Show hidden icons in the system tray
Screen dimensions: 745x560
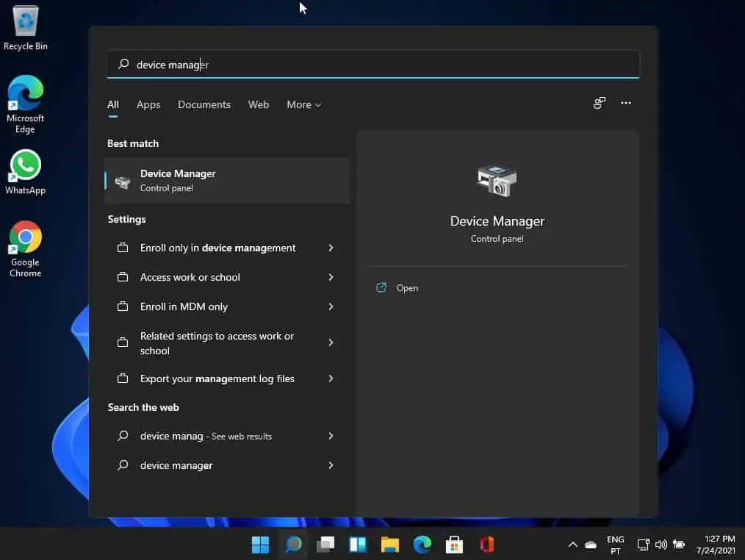573,545
